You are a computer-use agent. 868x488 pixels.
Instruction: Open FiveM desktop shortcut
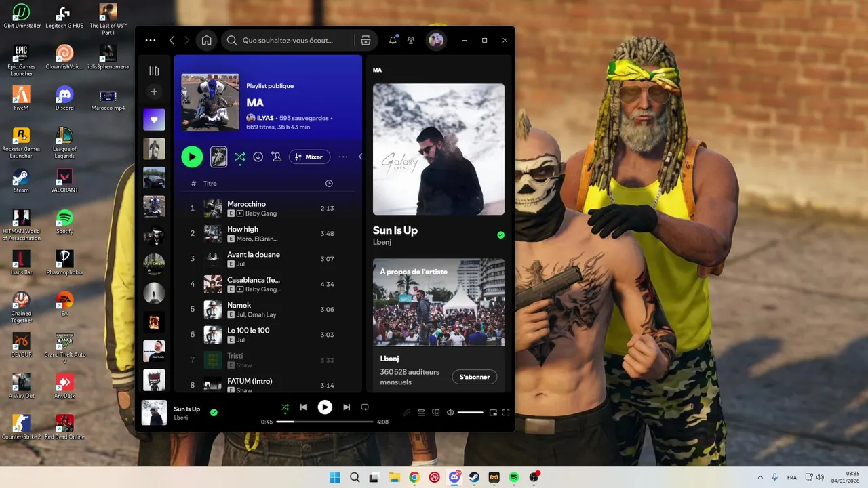pyautogui.click(x=21, y=98)
